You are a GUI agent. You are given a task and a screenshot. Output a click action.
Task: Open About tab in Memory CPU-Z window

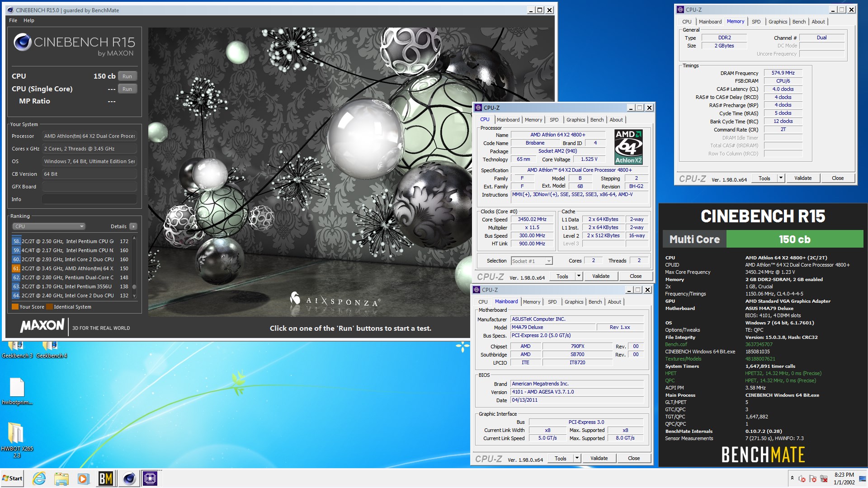click(818, 22)
